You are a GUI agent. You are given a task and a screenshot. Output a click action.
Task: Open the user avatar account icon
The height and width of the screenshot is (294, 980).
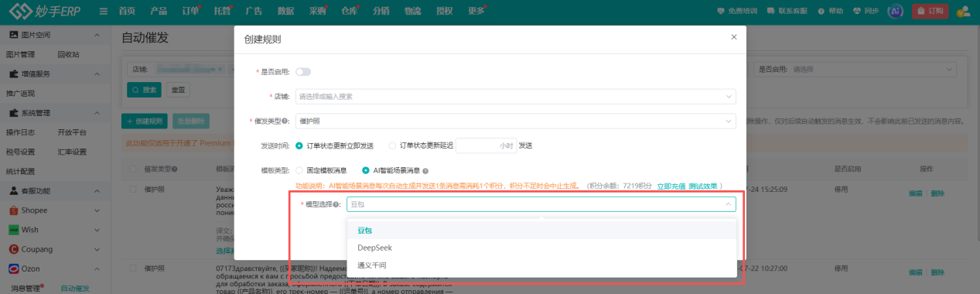(964, 12)
